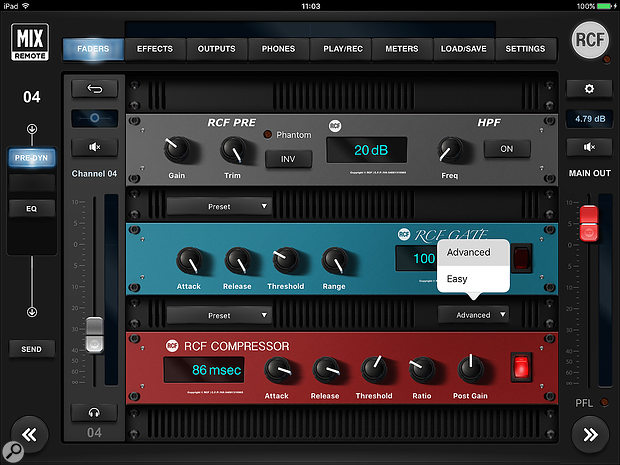Image resolution: width=620 pixels, height=465 pixels.
Task: Click the RCF PRE Trim knob
Action: click(x=232, y=150)
